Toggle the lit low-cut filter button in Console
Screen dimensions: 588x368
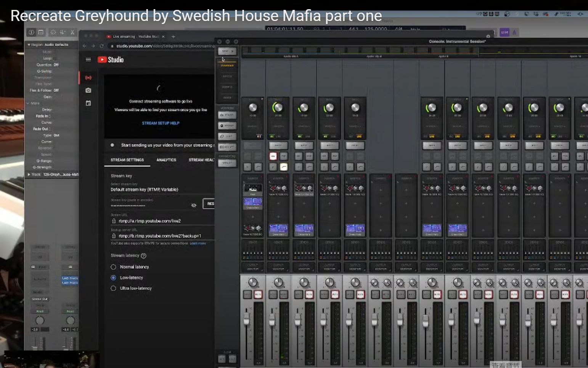(x=283, y=167)
